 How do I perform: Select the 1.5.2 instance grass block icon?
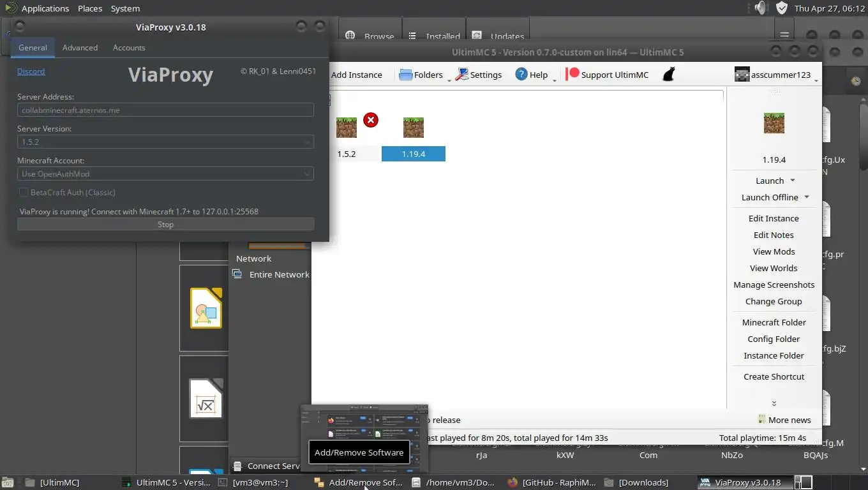pos(347,128)
